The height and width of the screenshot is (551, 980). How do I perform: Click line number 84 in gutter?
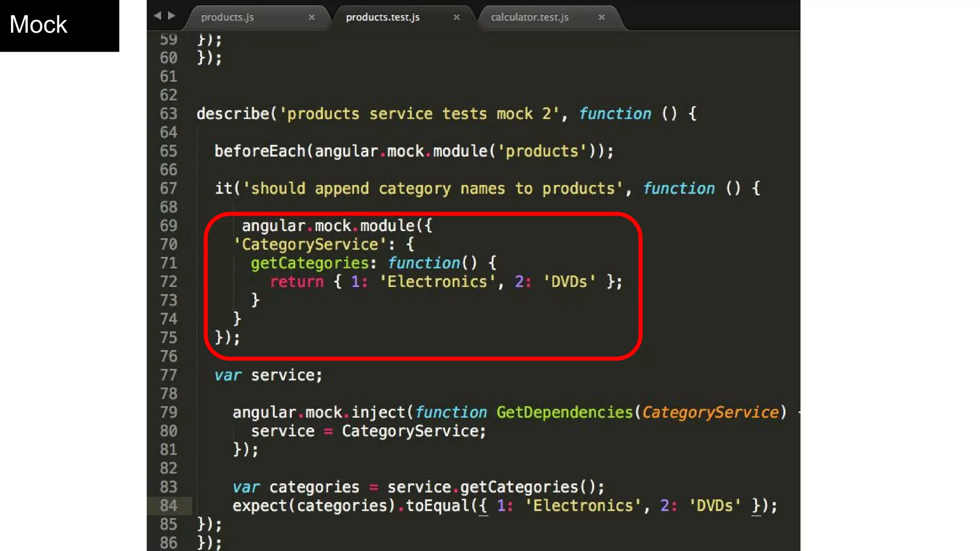coord(168,506)
